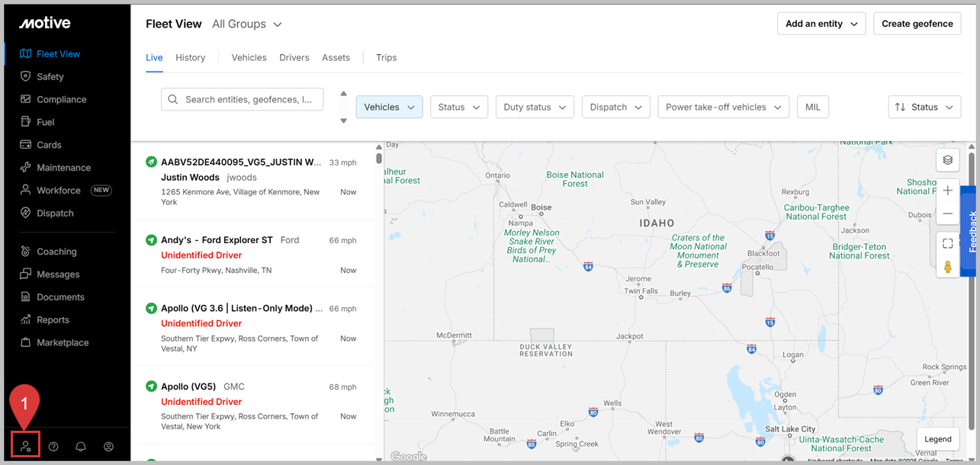Click the Safety shield icon
Viewport: 980px width, 465px height.
(x=25, y=76)
